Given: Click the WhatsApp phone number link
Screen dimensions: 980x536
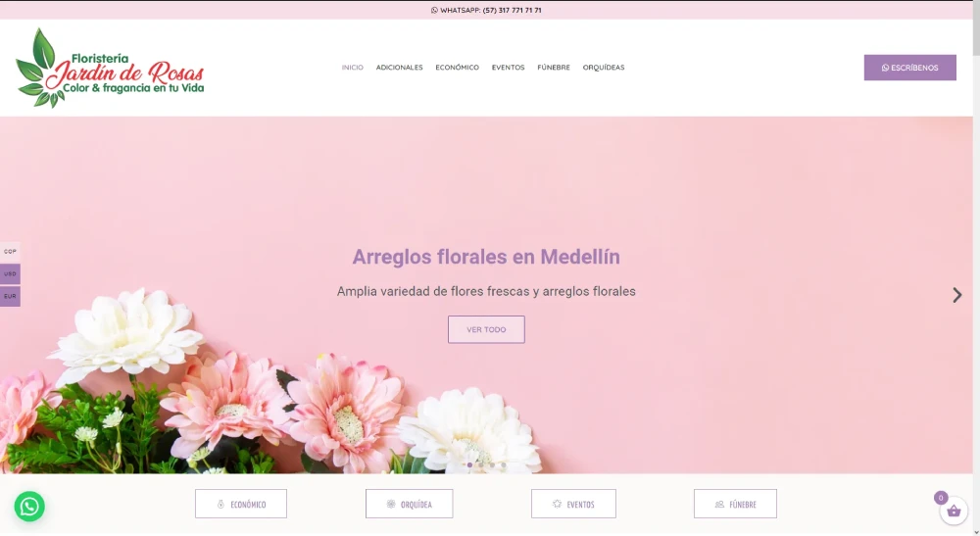Looking at the screenshot, I should [x=486, y=10].
